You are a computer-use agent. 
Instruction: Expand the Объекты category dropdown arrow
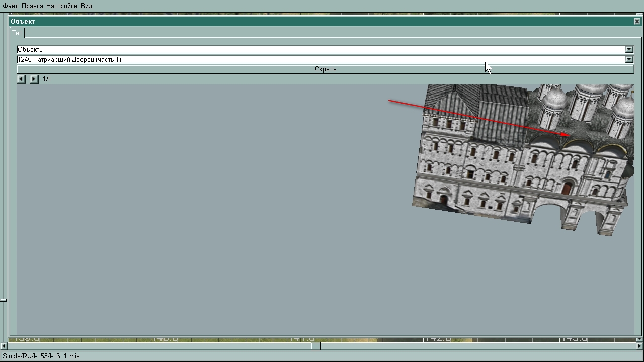[x=629, y=49]
